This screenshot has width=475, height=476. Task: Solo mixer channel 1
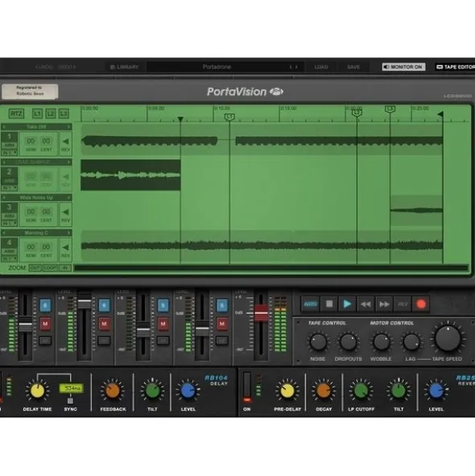pyautogui.click(x=45, y=305)
